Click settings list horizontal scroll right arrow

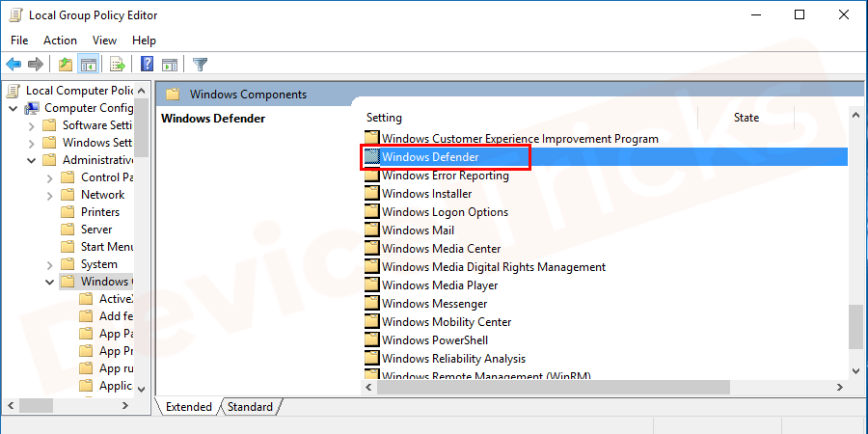839,387
